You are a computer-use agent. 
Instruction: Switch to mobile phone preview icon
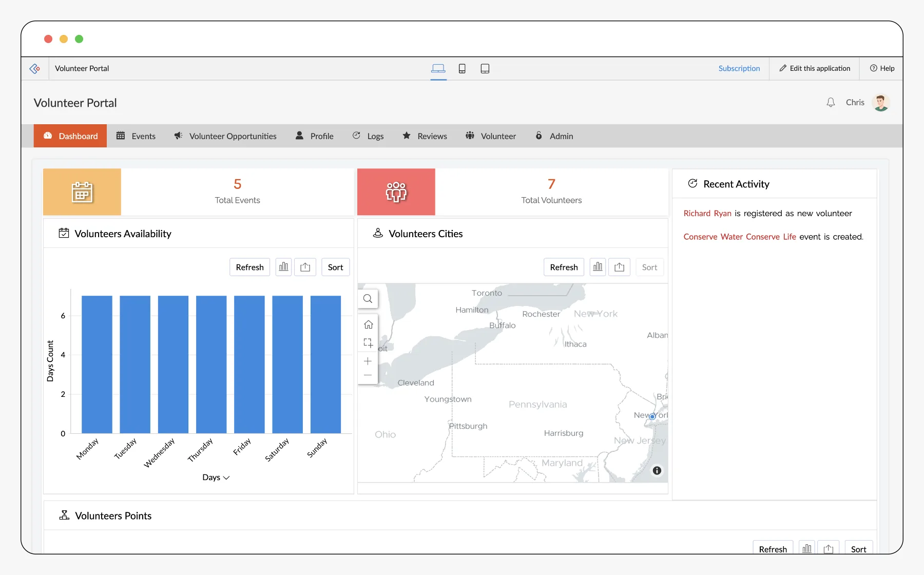point(462,68)
